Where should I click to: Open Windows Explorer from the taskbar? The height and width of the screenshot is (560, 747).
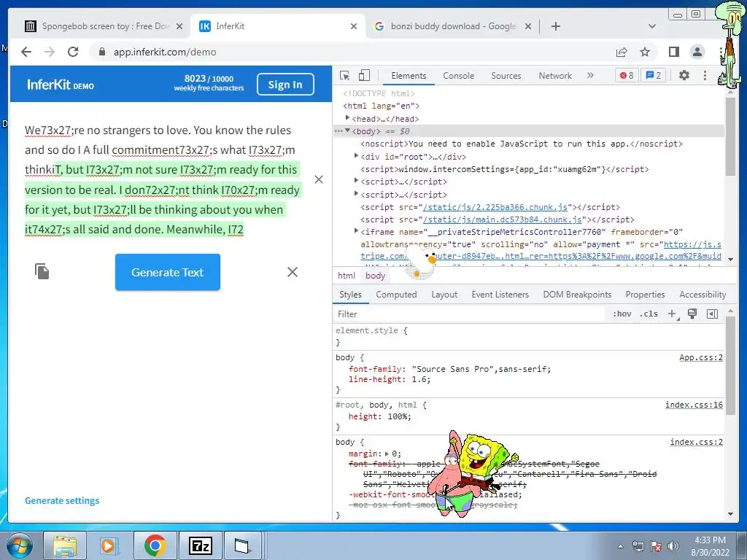65,545
